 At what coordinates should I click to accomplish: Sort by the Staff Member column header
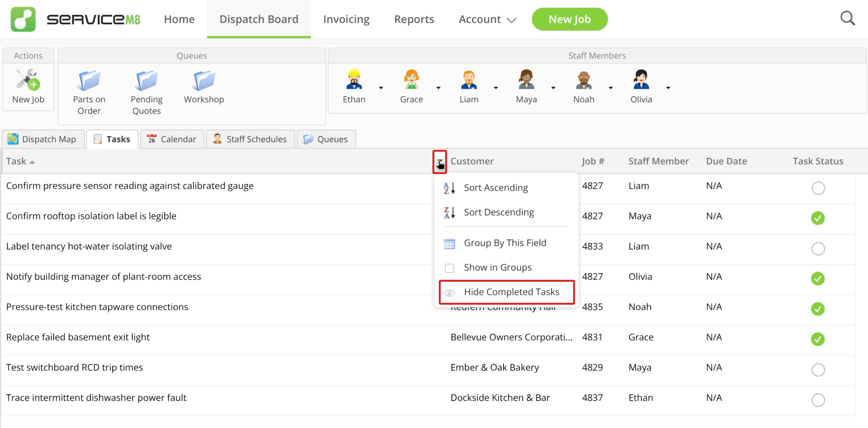click(x=658, y=161)
